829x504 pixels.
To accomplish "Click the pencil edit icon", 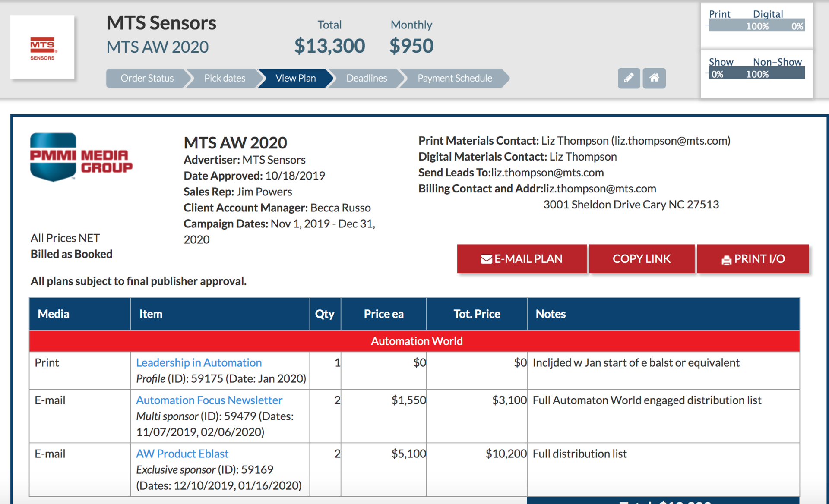I will pos(629,78).
